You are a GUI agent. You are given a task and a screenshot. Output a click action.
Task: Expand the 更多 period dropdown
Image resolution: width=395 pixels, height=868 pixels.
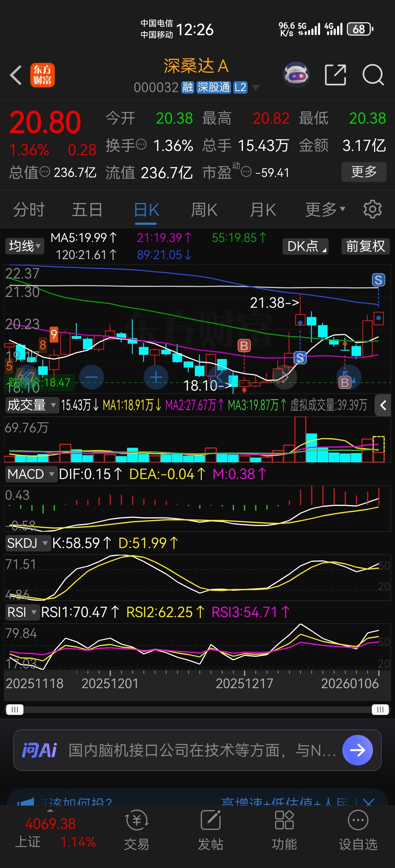[325, 209]
